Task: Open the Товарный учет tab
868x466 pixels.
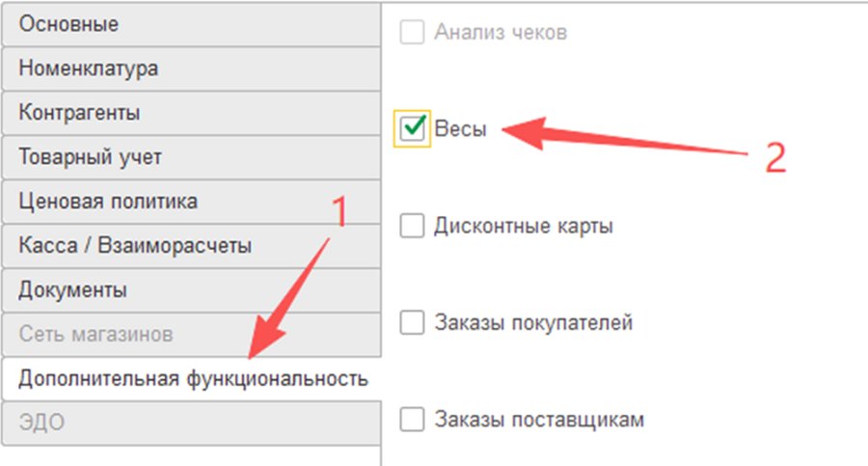Action: 191,157
